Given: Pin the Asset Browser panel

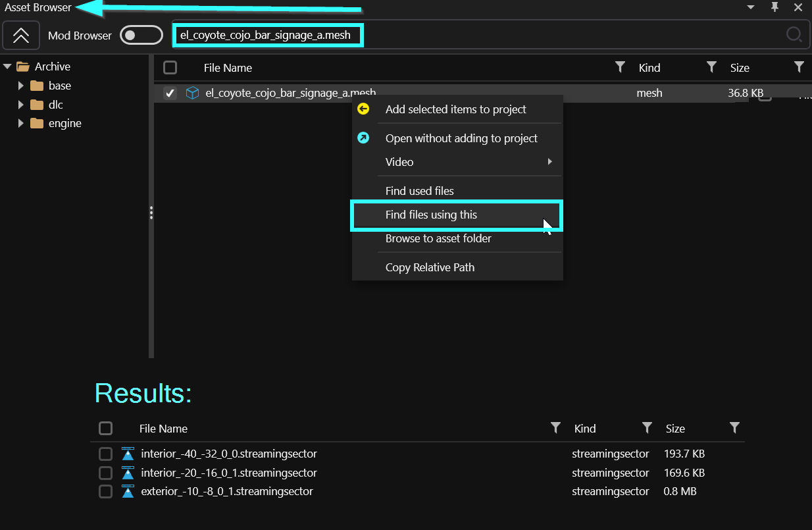Looking at the screenshot, I should (774, 7).
